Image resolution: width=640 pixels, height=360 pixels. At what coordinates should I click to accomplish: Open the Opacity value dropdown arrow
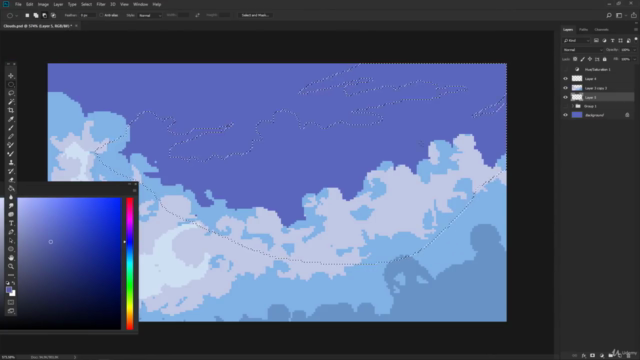(635, 50)
